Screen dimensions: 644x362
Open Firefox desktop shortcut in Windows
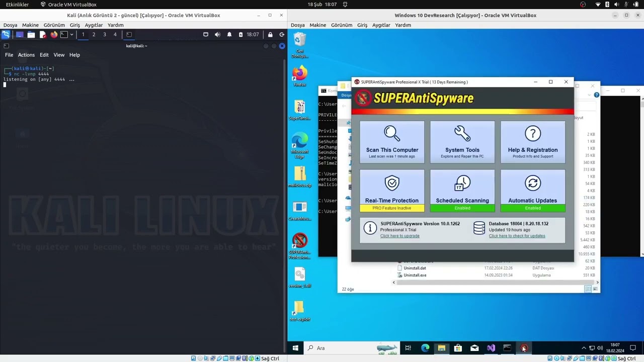click(x=300, y=76)
